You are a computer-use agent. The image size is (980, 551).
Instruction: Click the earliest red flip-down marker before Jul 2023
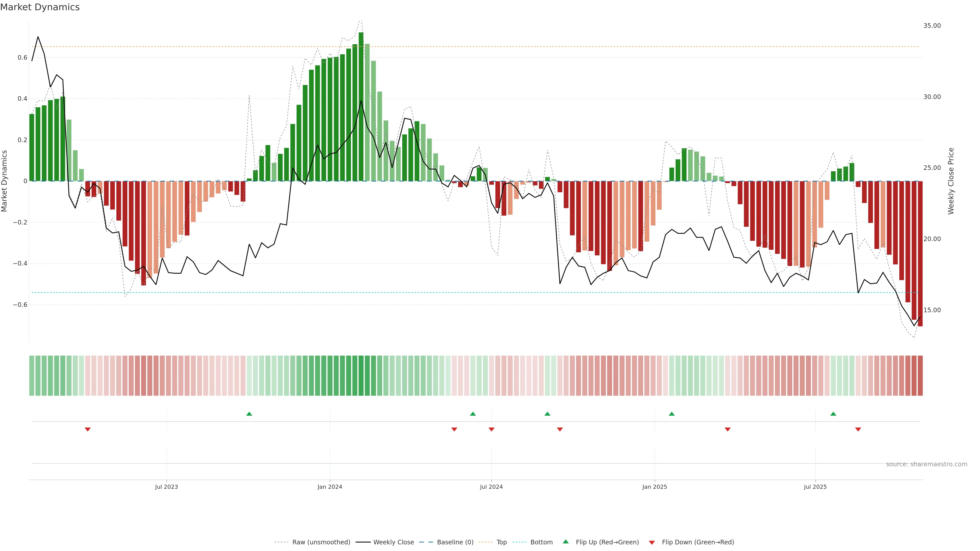click(x=88, y=429)
